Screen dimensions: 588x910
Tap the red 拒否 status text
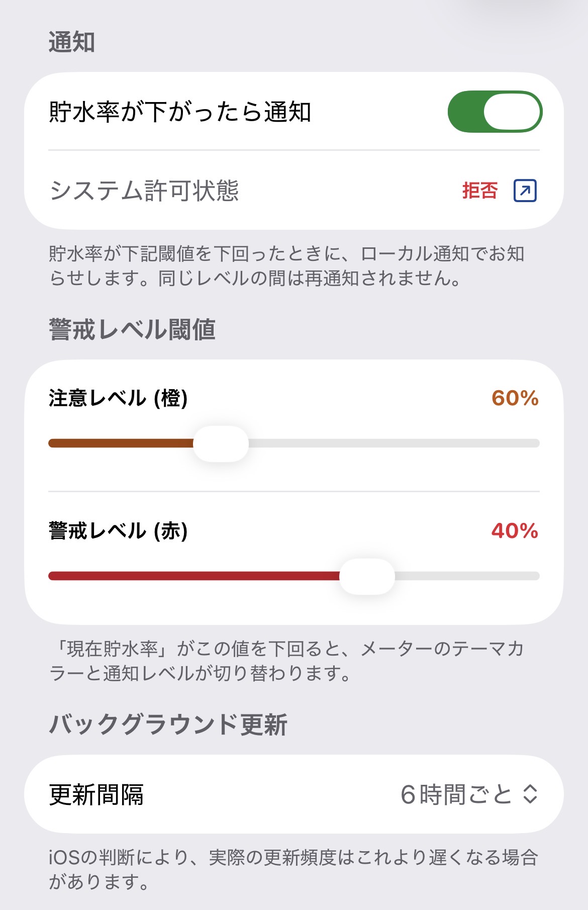[x=480, y=191]
